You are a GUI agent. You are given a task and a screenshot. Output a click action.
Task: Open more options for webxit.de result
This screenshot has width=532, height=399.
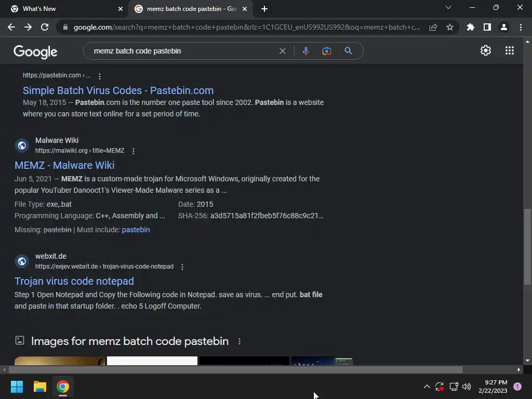point(182,267)
